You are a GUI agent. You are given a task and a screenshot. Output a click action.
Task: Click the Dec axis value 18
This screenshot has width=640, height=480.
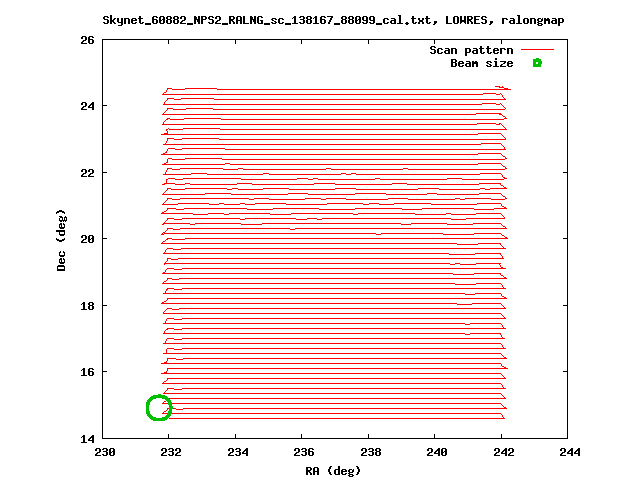87,306
